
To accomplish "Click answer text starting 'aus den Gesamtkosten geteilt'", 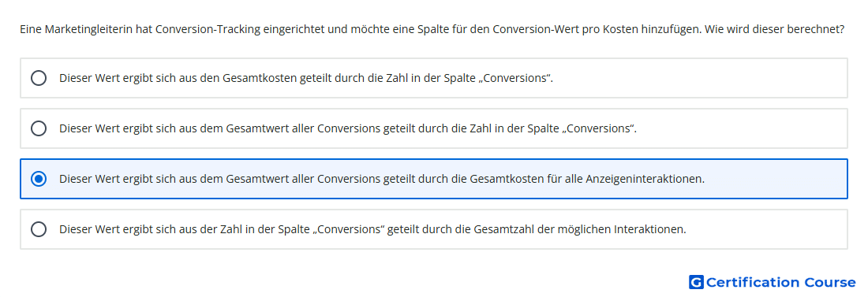I will tap(306, 78).
